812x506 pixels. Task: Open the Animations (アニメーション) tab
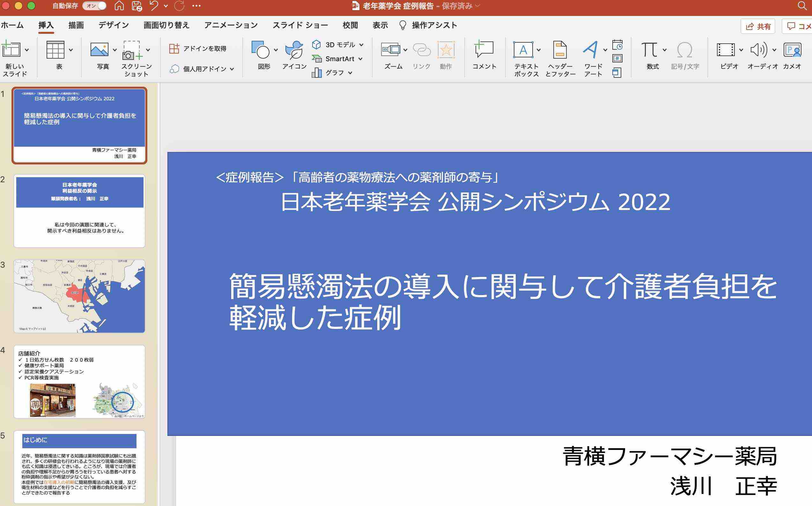point(231,25)
